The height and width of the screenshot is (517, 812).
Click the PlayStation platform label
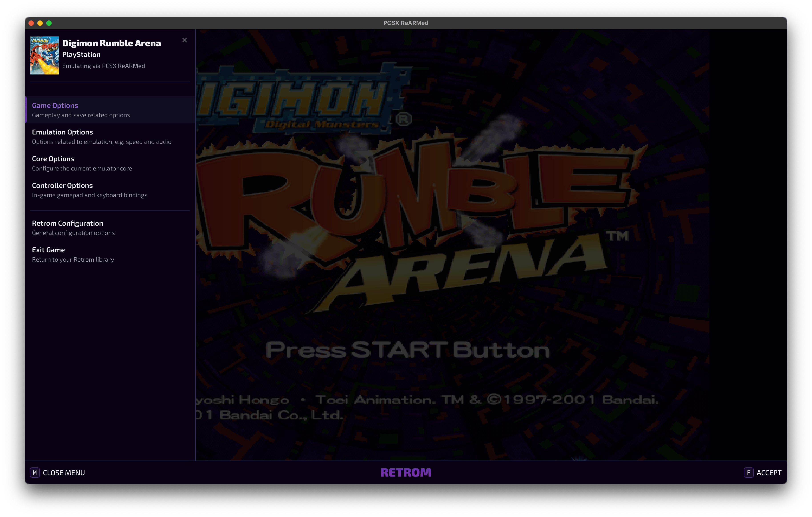[81, 55]
